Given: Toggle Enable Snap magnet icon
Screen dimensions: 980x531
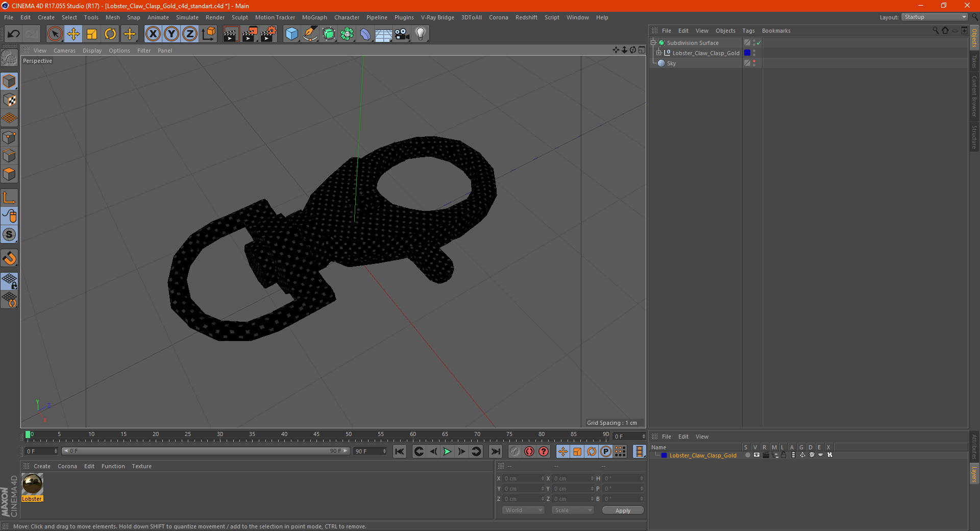Looking at the screenshot, I should [x=9, y=258].
